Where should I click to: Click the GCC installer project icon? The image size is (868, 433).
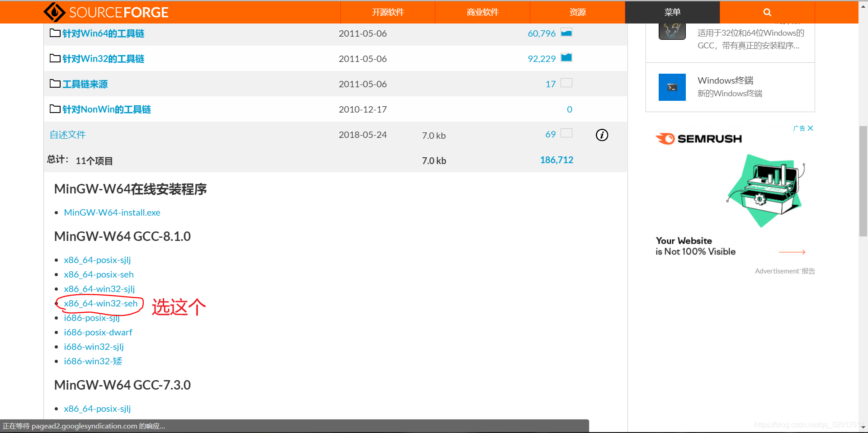(x=672, y=32)
